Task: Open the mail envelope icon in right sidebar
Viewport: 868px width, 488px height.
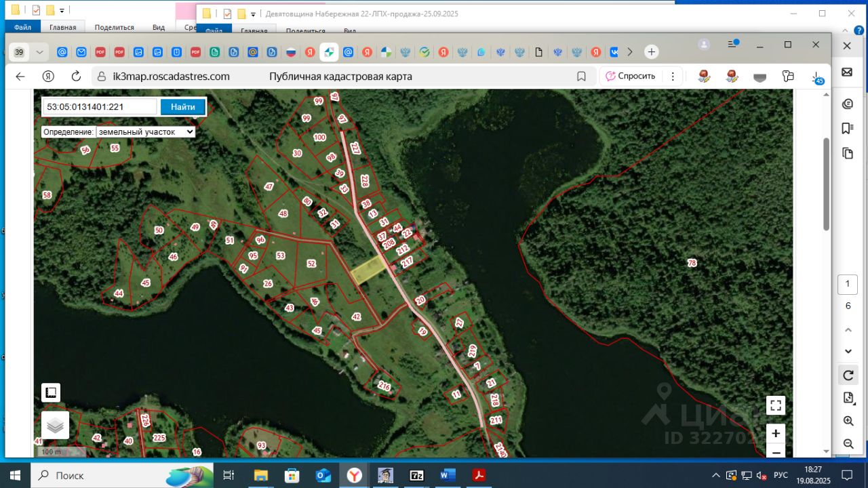Action: (x=847, y=72)
